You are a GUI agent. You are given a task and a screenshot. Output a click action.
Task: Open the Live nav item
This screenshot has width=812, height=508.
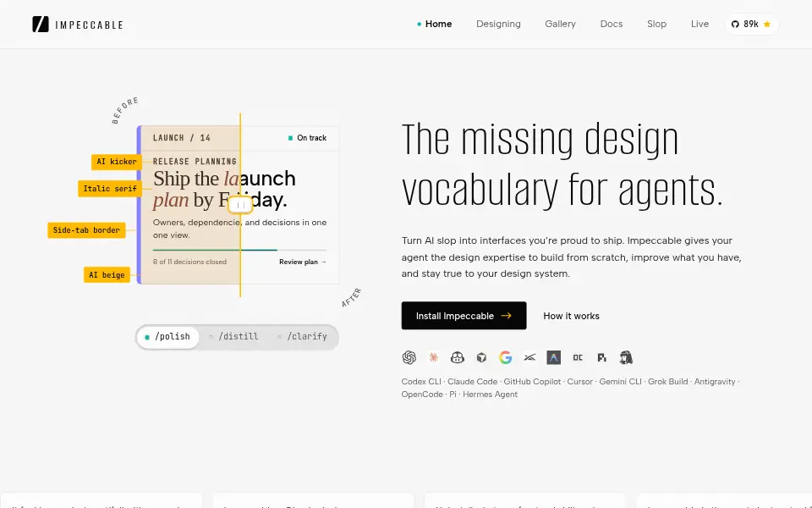pyautogui.click(x=700, y=25)
